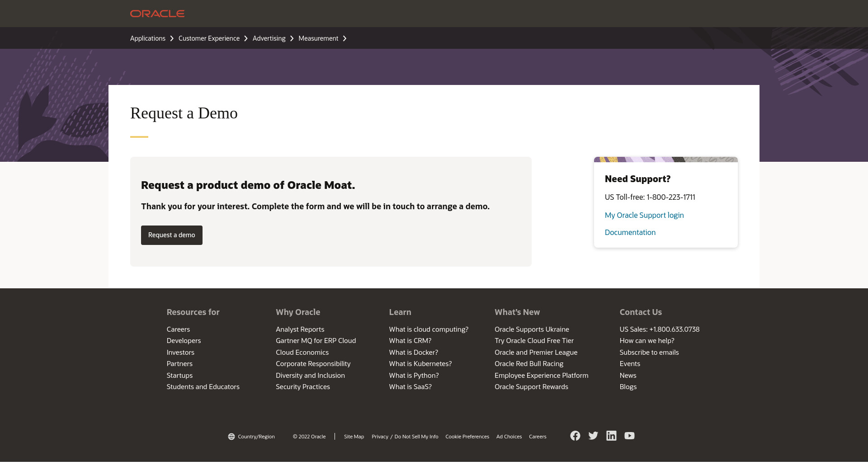This screenshot has height=470, width=868.
Task: Open My Oracle Support login link
Action: [x=644, y=215]
